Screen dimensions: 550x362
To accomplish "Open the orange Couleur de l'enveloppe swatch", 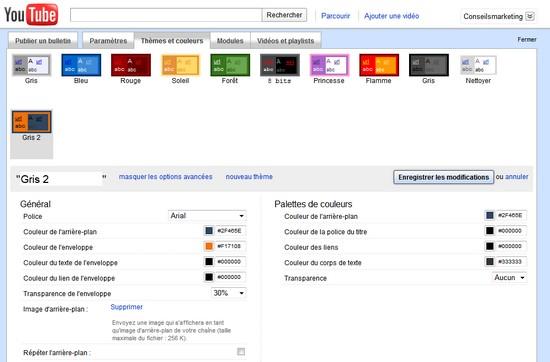I will [x=209, y=246].
